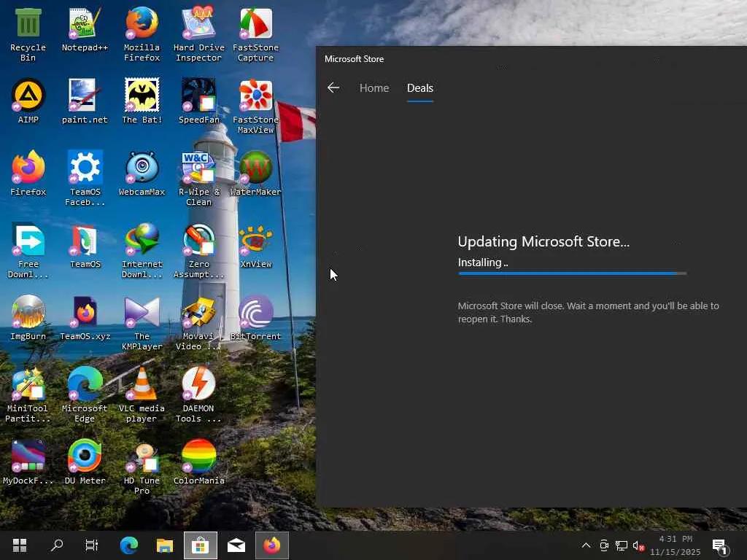
Task: Launch WebcamMax from the desktop
Action: (x=142, y=174)
